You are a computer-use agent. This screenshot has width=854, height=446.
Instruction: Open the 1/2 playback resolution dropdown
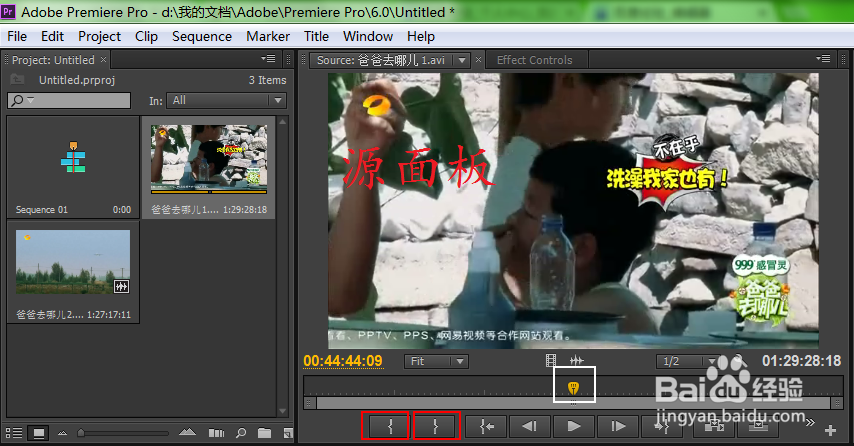point(688,361)
